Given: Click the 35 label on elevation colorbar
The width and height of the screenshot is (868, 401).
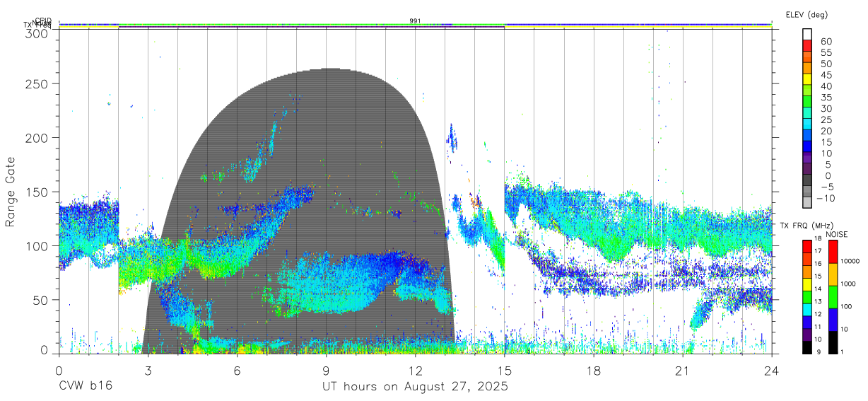Looking at the screenshot, I should (x=826, y=98).
